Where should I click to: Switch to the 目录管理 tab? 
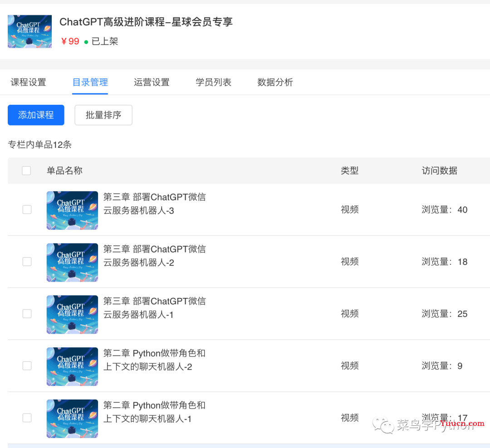pyautogui.click(x=90, y=82)
